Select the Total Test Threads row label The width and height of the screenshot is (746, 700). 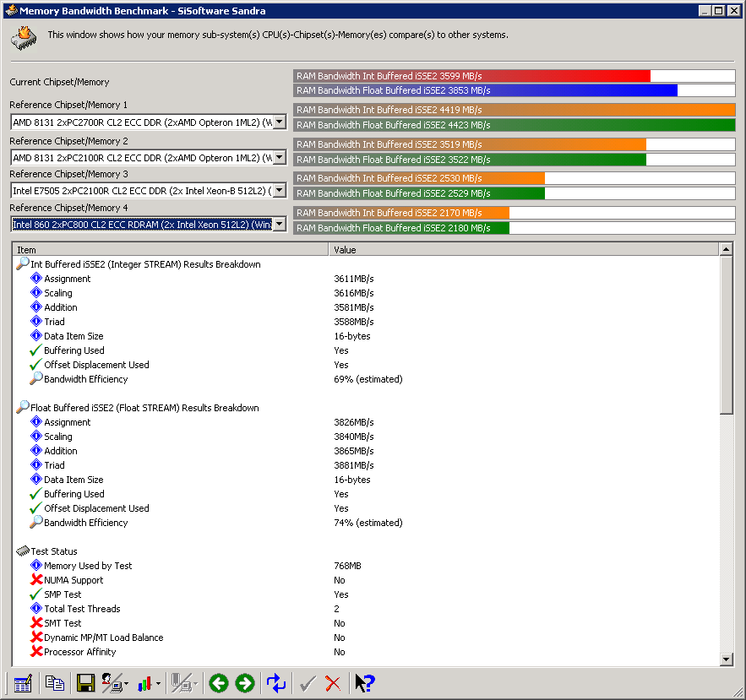[x=82, y=609]
